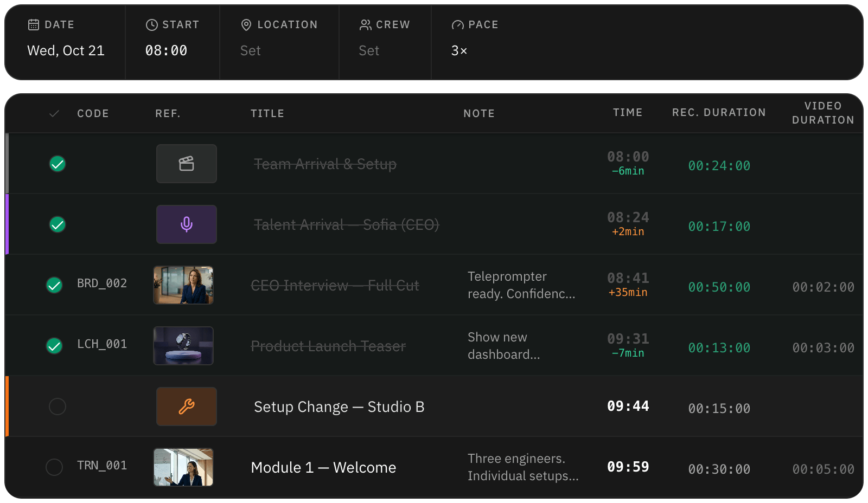Select the CEO Interview — Full Cut title
Screen dimensions: 868x503
[x=335, y=285]
